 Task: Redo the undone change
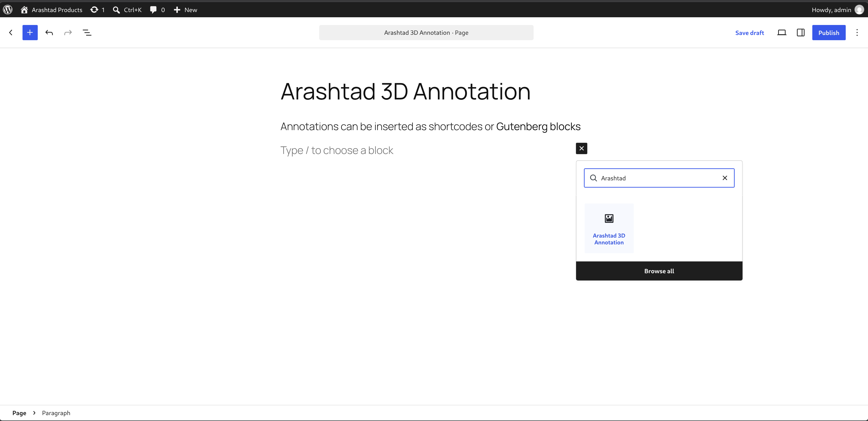point(68,33)
